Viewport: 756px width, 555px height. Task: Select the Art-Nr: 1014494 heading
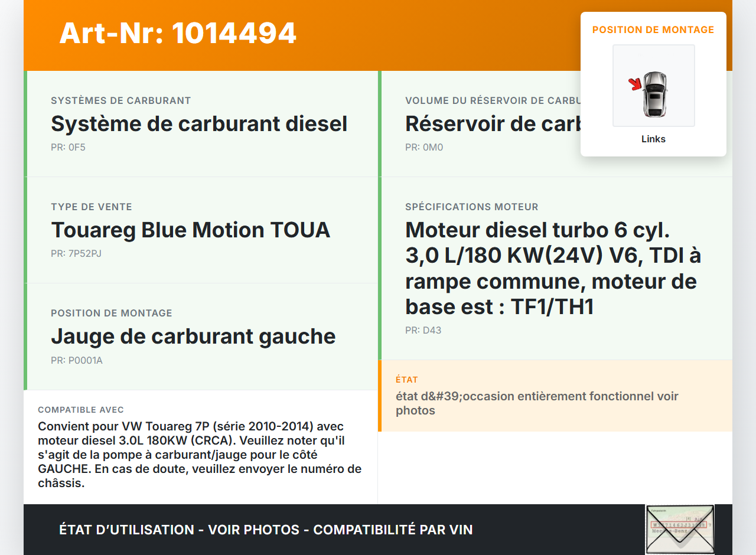coord(178,33)
